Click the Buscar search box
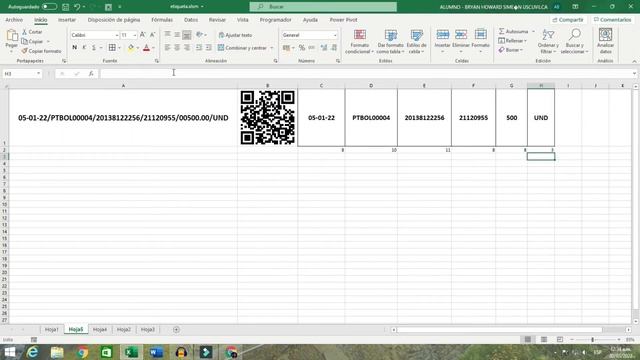Viewport: 640px width, 360px height. [323, 7]
